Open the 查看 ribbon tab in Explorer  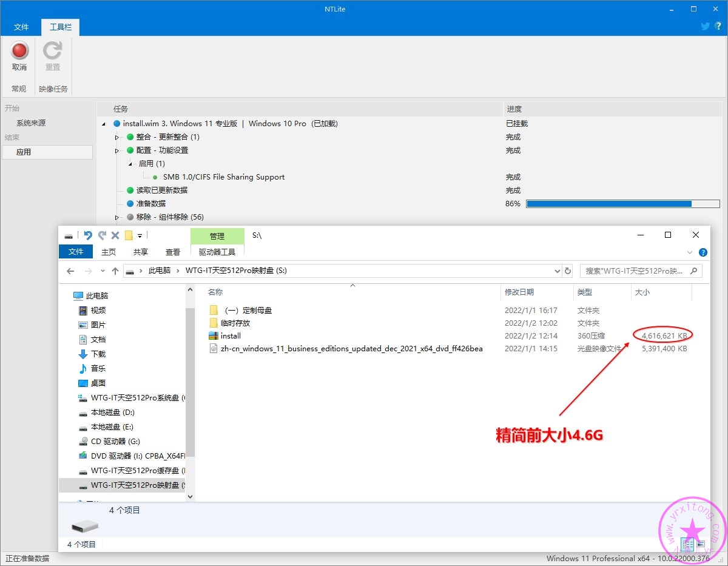(x=173, y=252)
